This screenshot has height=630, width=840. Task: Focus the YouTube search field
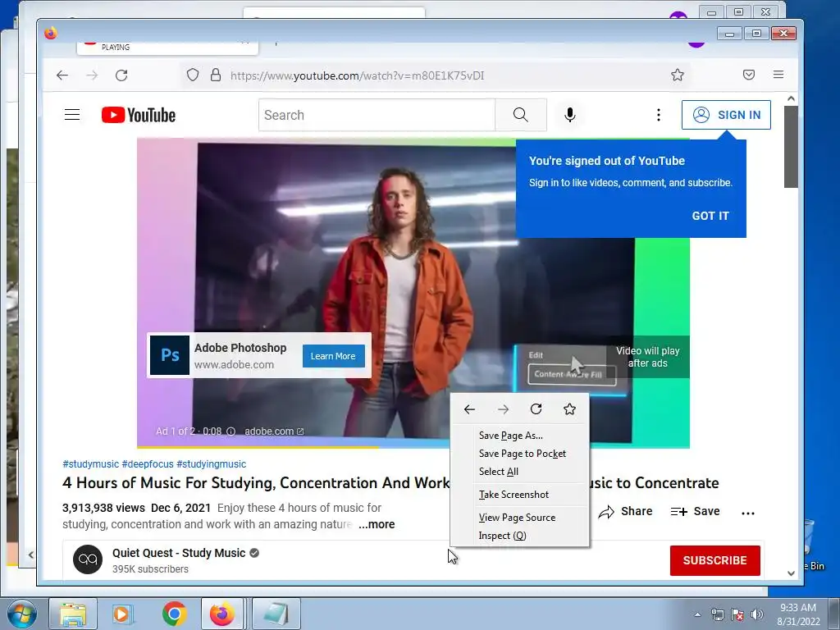pos(377,115)
